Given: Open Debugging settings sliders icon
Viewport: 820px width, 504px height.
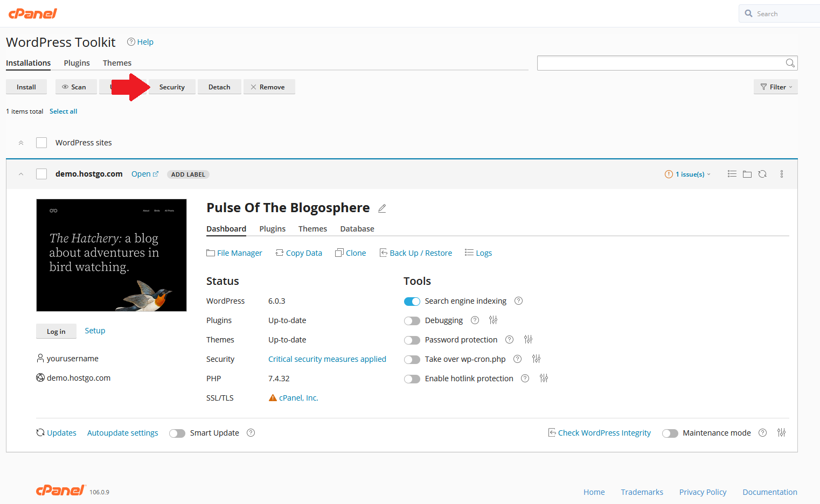Looking at the screenshot, I should click(493, 320).
